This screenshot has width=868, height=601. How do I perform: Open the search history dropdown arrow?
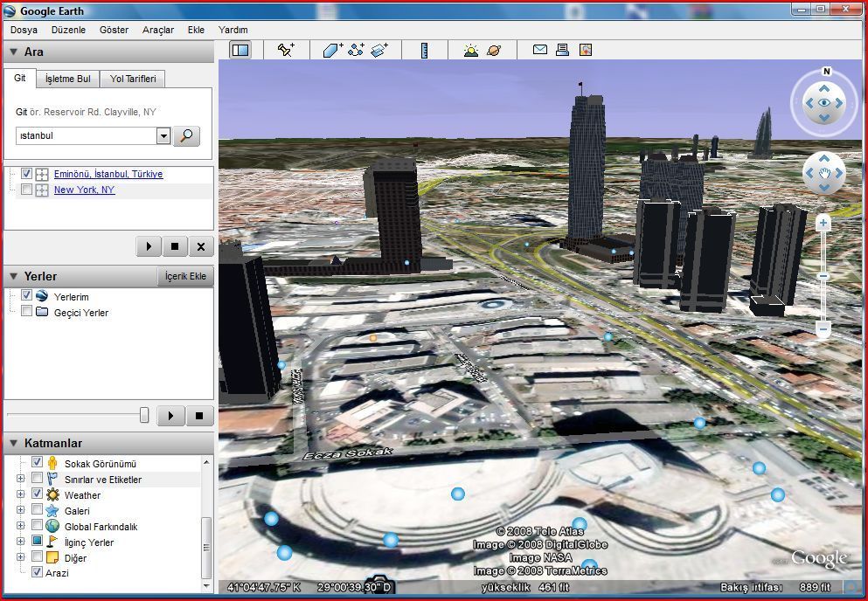(163, 136)
